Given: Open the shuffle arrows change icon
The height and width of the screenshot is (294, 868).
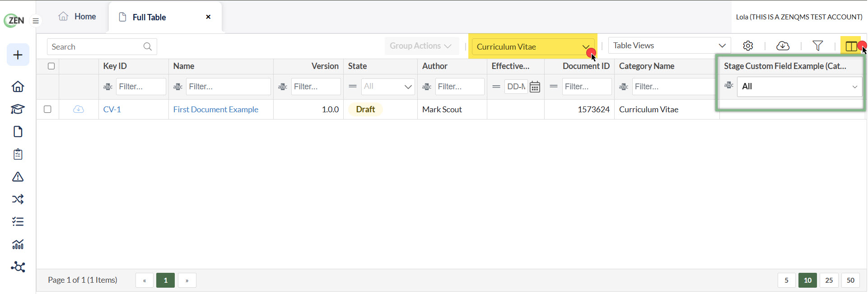Looking at the screenshot, I should [x=18, y=199].
